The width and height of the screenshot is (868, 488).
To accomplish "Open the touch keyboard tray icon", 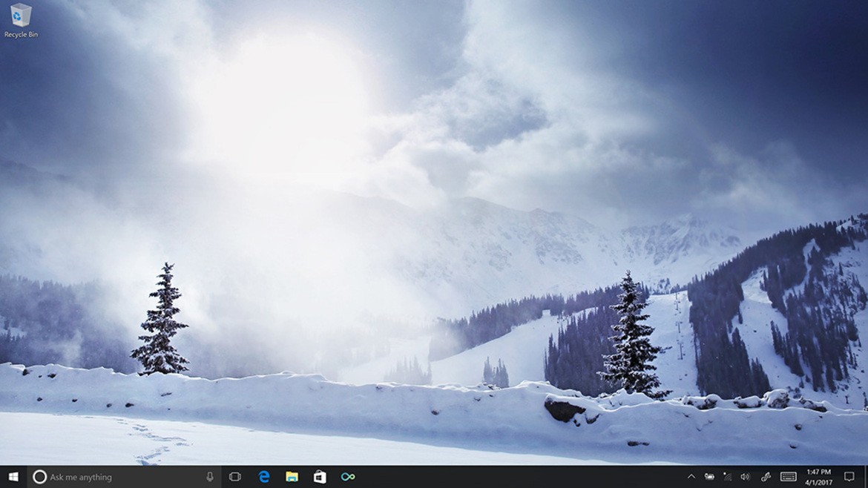I will tap(789, 476).
